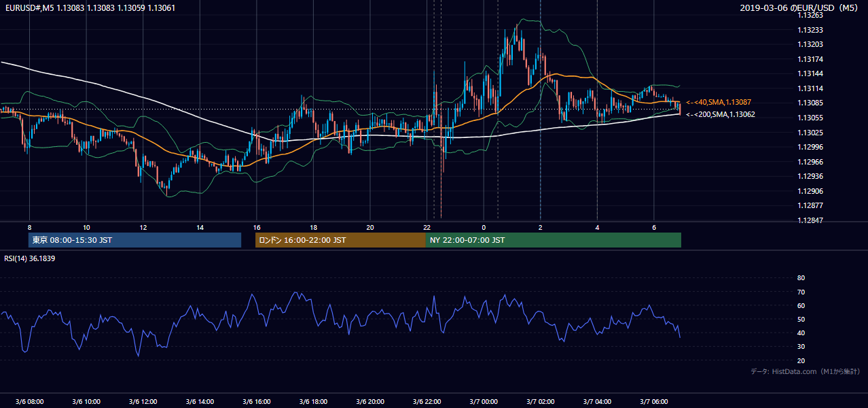Click price axis label 1.13233
Viewport: 868px width, 408px height.
pos(810,30)
